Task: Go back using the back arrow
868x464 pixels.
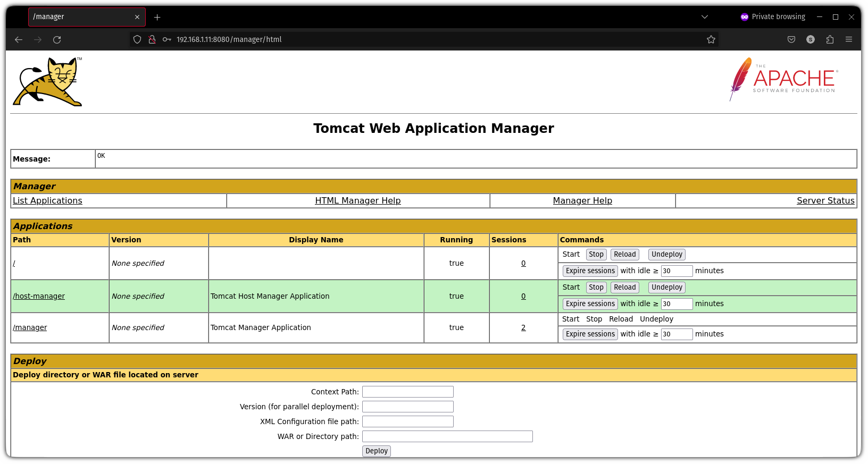Action: pos(19,40)
